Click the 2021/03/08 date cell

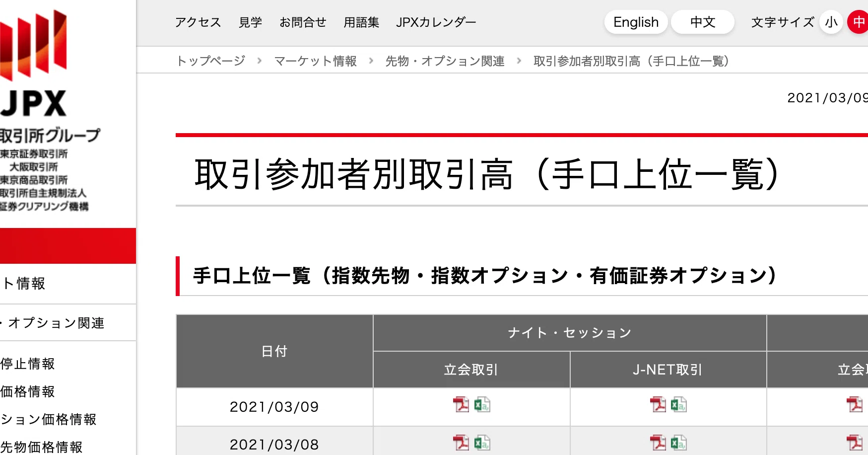coord(274,441)
